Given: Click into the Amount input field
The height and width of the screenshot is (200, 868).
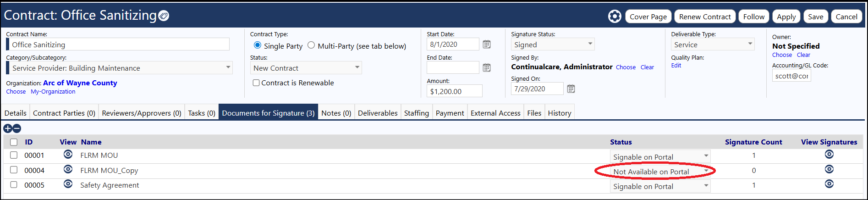Looking at the screenshot, I should pos(455,91).
